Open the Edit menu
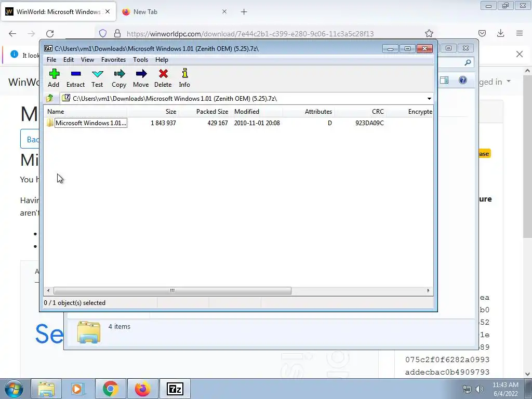 coord(69,60)
